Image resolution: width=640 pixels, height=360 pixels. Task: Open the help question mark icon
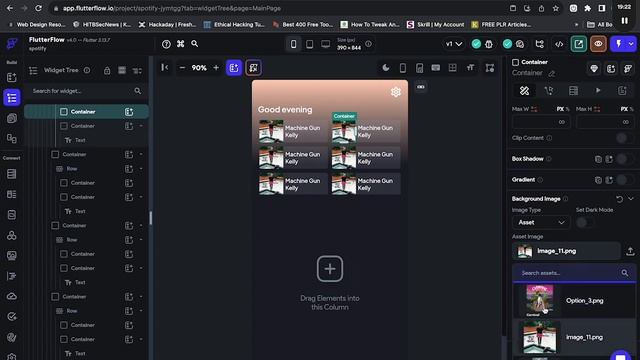click(x=166, y=44)
